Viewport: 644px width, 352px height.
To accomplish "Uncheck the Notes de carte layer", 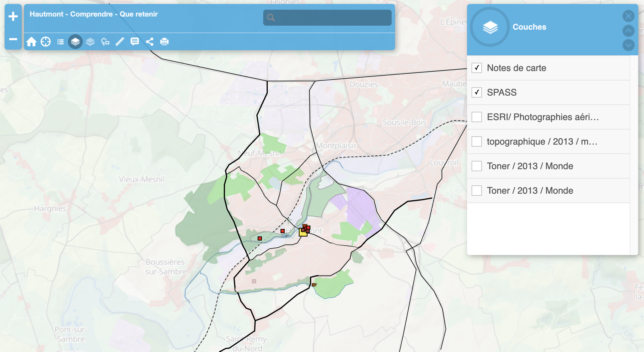I will coord(477,68).
